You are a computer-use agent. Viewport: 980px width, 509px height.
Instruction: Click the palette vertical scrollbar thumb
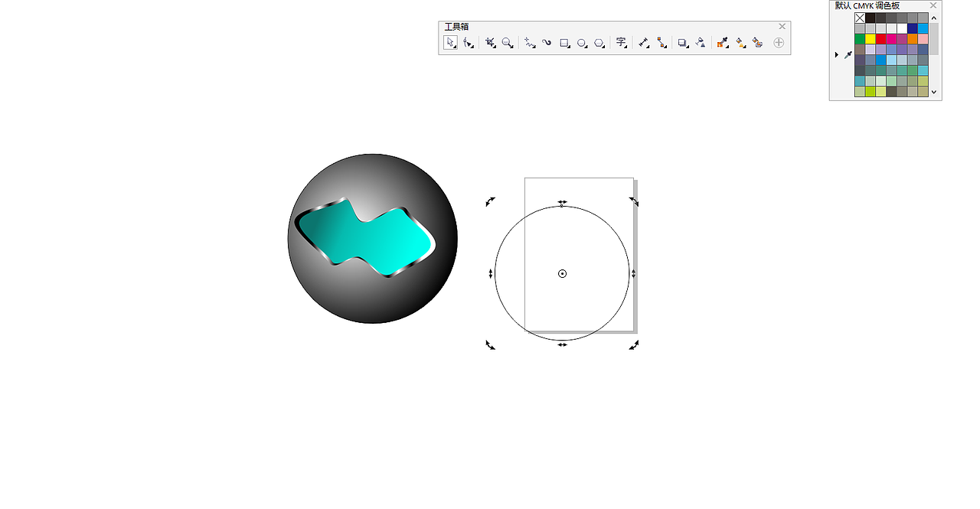pos(934,39)
